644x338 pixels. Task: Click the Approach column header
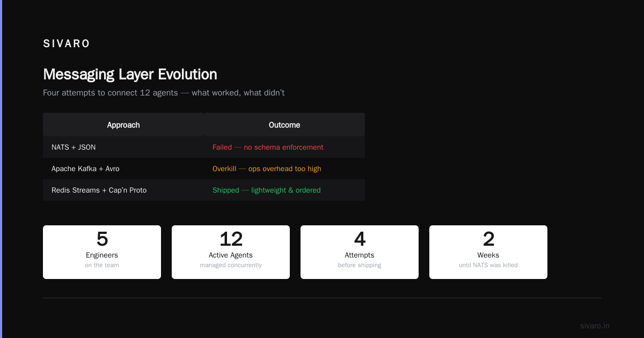click(x=123, y=124)
